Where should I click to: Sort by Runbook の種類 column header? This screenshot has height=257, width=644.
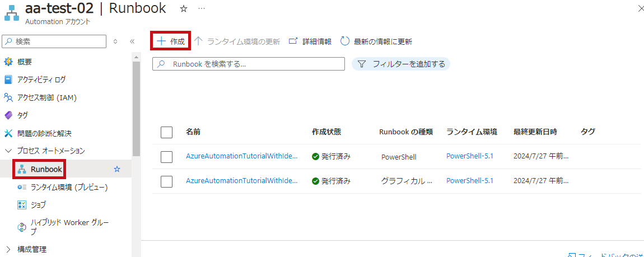[x=406, y=132]
